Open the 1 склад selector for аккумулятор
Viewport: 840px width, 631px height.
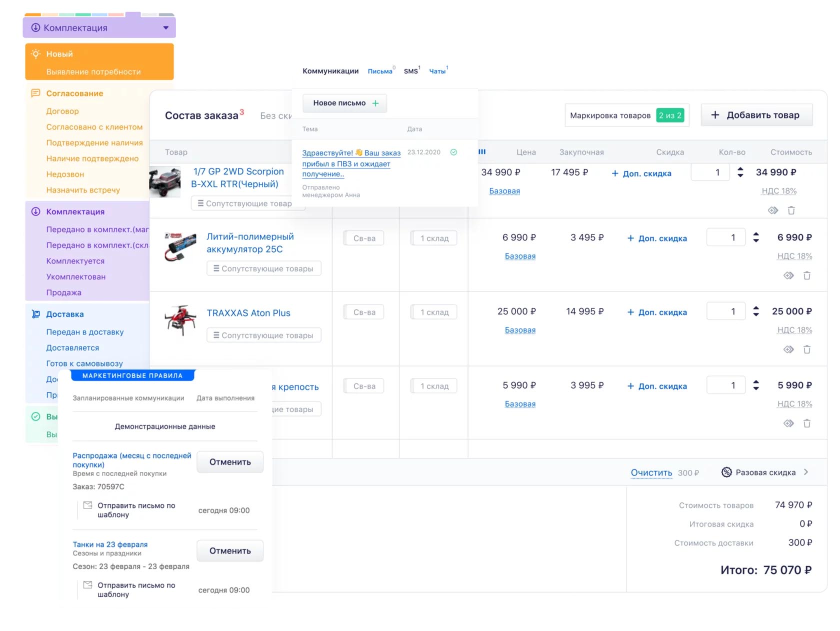click(434, 238)
